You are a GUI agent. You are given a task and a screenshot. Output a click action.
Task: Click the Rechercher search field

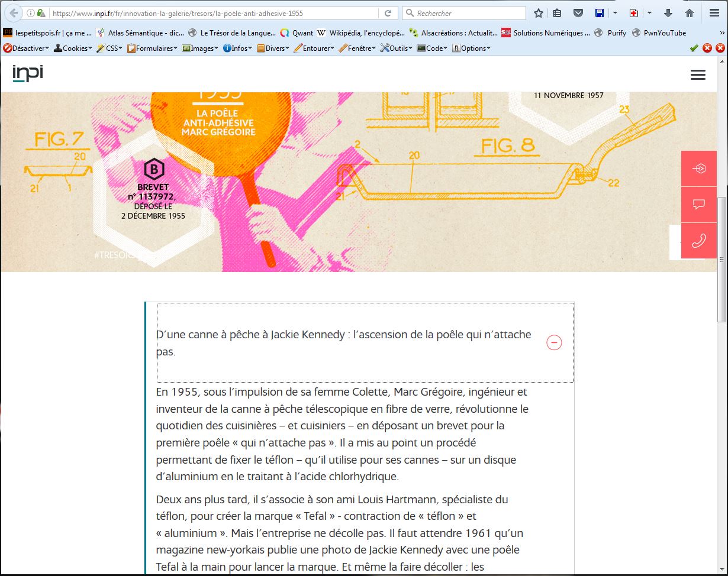(x=468, y=13)
